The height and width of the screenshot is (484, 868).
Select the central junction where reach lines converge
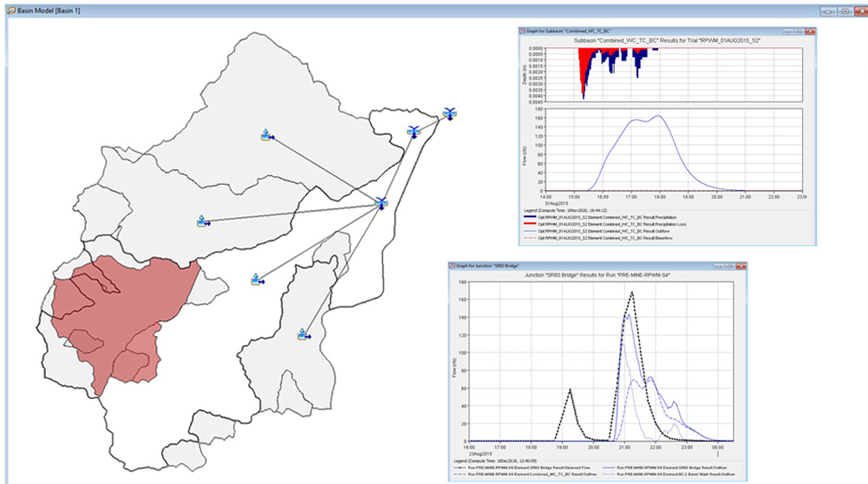[381, 203]
